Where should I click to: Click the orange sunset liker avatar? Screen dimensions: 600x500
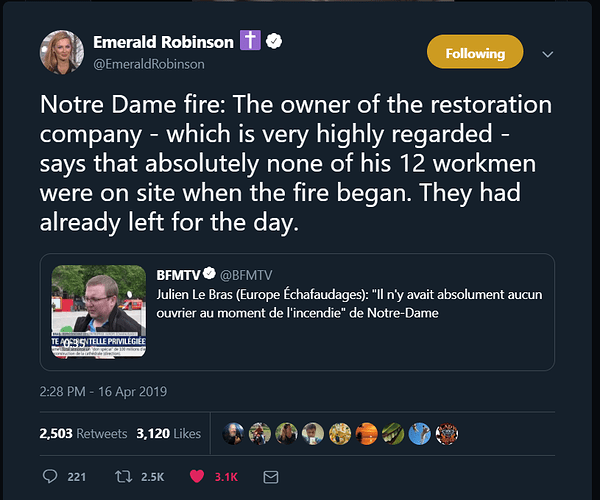coord(367,433)
